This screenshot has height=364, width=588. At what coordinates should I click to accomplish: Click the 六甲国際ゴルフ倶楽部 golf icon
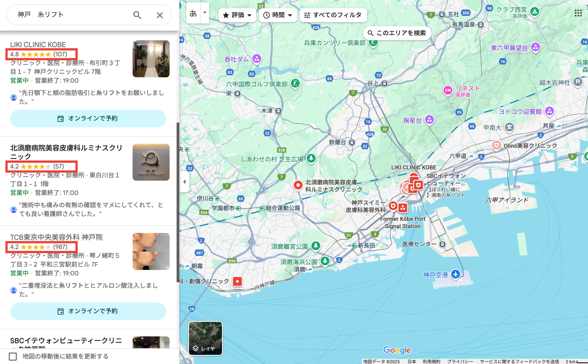295,84
